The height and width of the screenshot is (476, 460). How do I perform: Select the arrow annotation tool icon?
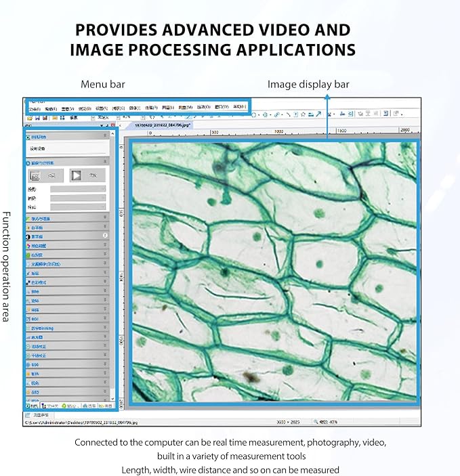[318, 114]
